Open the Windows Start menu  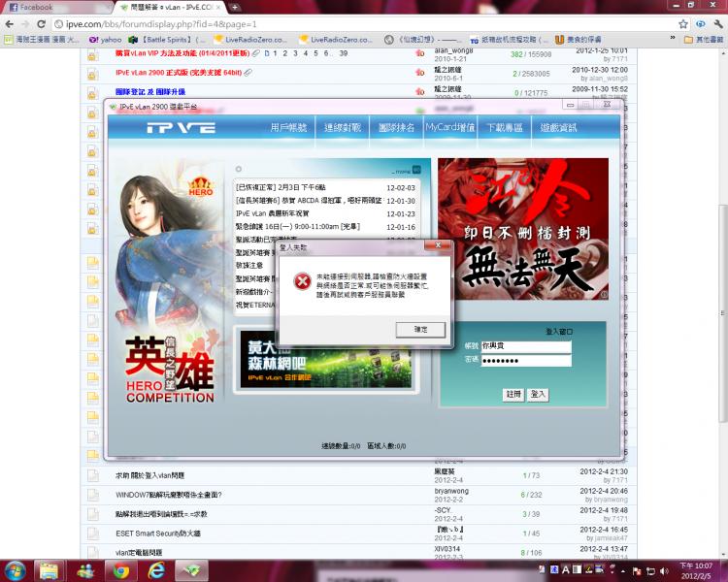[x=16, y=570]
